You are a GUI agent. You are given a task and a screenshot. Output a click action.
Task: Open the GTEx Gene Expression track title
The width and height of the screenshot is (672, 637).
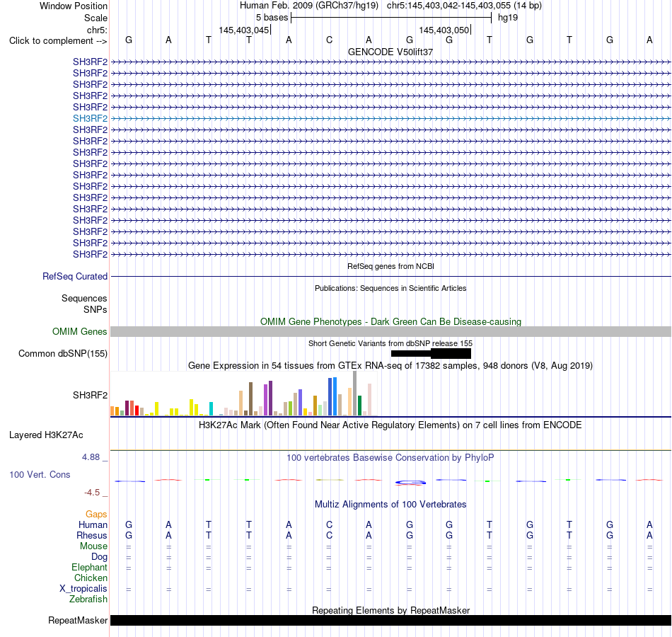pos(390,365)
